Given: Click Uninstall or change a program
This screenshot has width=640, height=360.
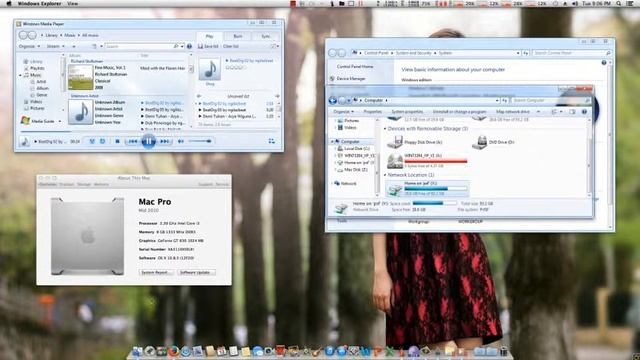Looking at the screenshot, I should coord(460,111).
